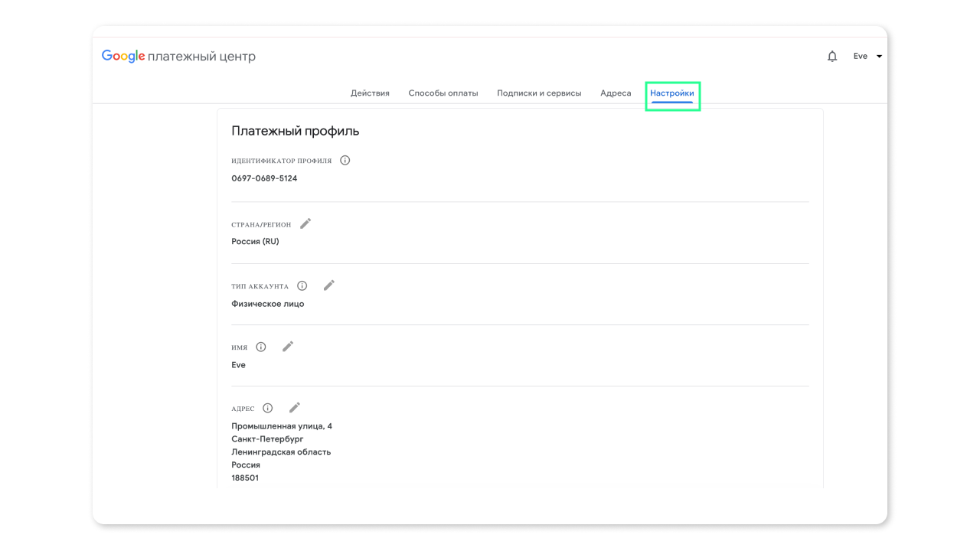Open the pencil editor for Тип аккаунта

(x=329, y=285)
